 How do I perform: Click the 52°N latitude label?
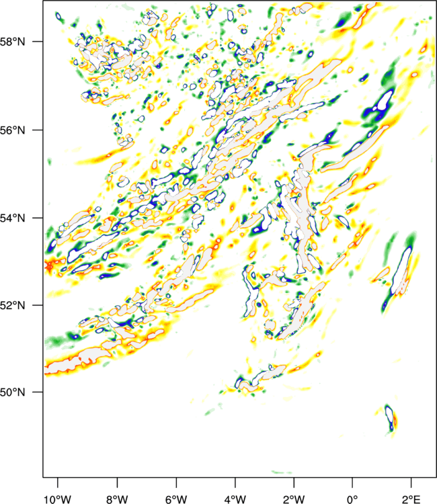coord(13,305)
